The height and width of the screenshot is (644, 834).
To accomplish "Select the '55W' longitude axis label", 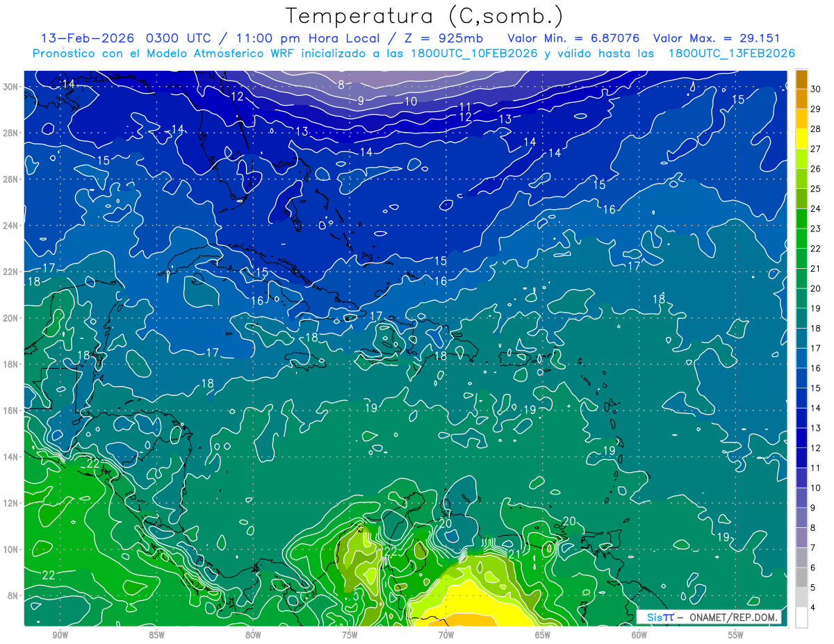I will pos(736,636).
